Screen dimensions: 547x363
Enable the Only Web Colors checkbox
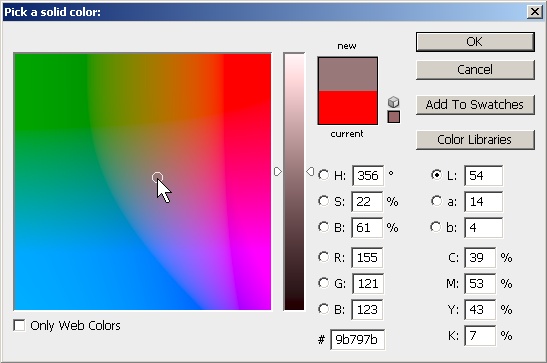19,325
